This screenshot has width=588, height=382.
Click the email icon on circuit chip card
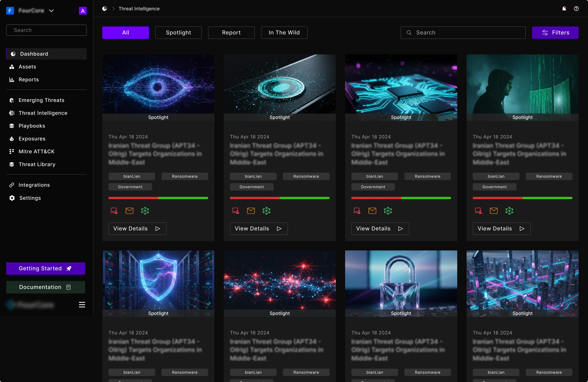point(372,210)
